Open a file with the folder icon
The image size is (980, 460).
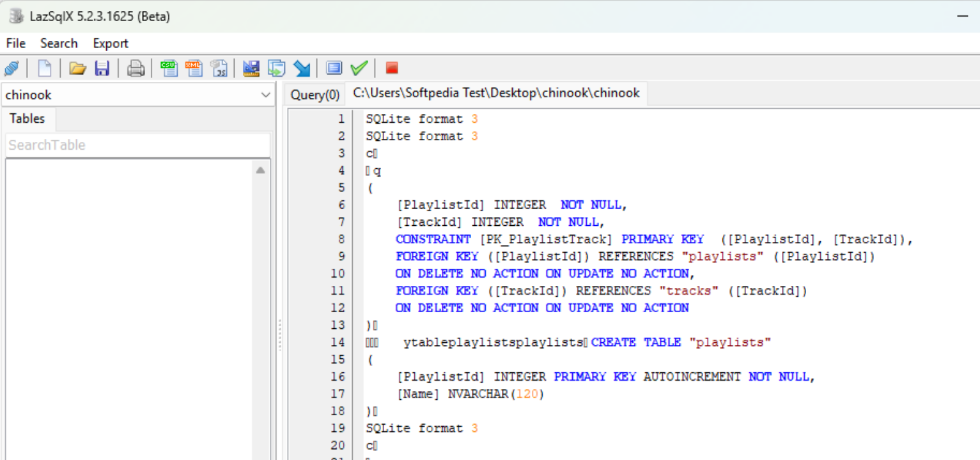(78, 68)
